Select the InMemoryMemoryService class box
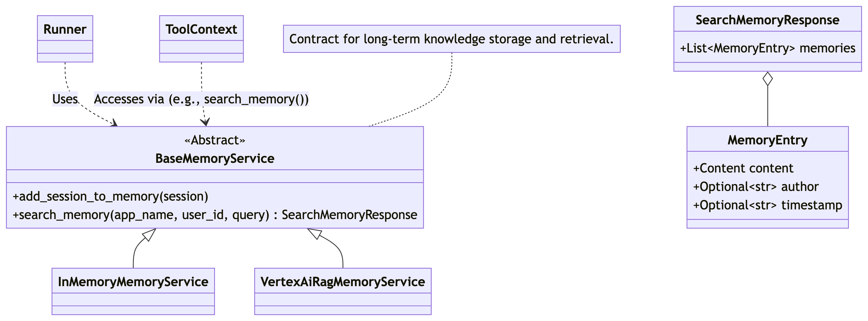868x321 pixels. tap(133, 291)
